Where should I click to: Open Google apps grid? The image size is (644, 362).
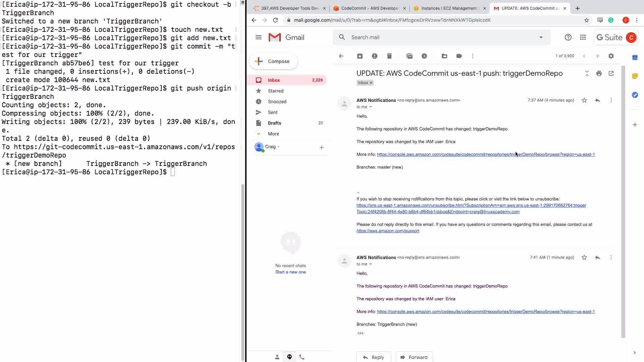[583, 37]
